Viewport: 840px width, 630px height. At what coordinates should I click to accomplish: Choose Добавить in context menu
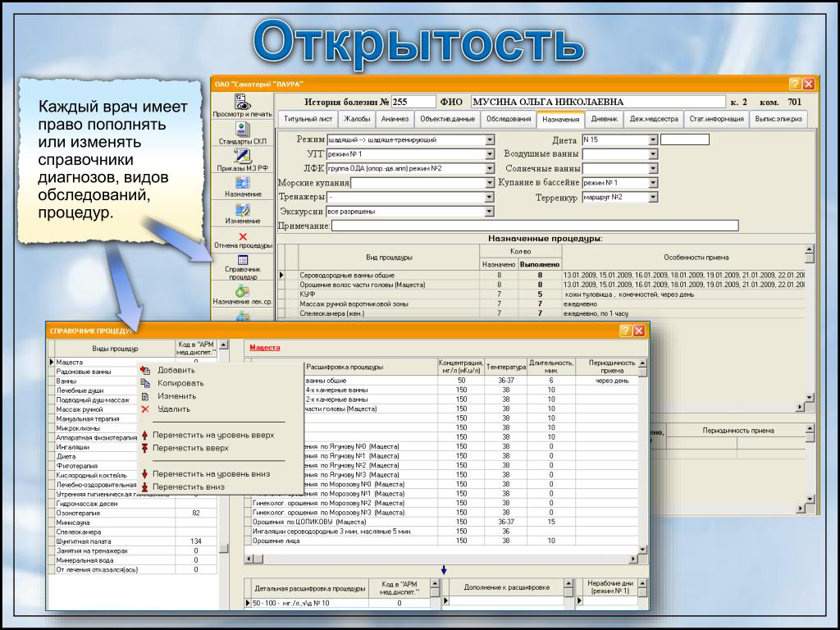[x=176, y=370]
